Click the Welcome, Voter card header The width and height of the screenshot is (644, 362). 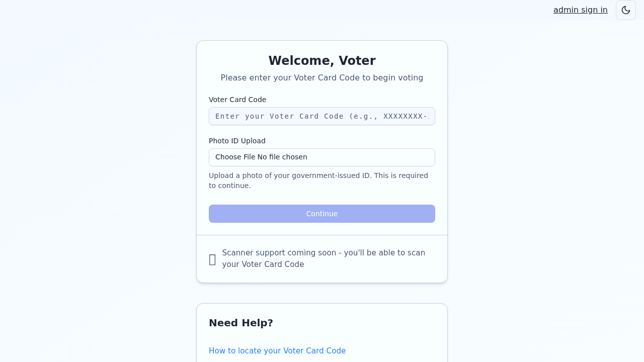coord(321,60)
